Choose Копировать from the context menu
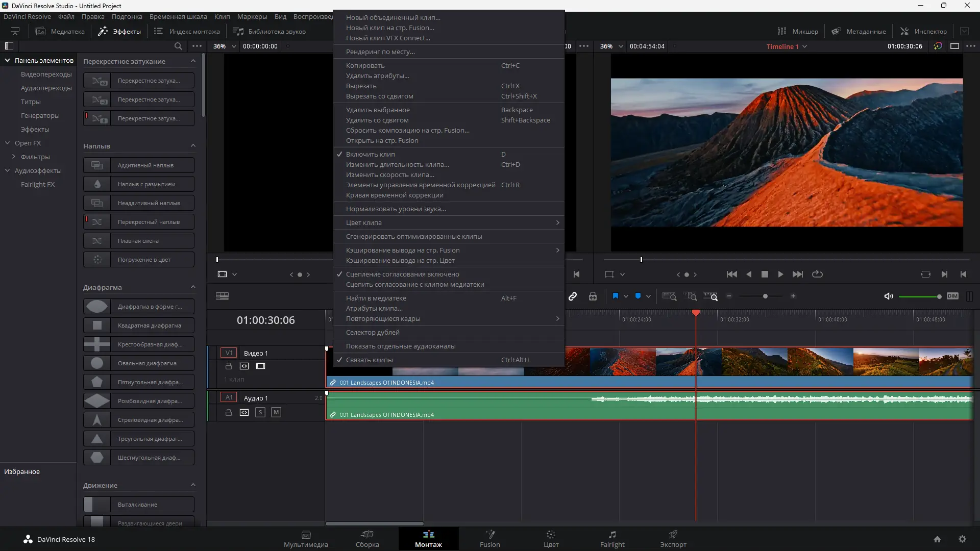The image size is (980, 551). point(365,65)
